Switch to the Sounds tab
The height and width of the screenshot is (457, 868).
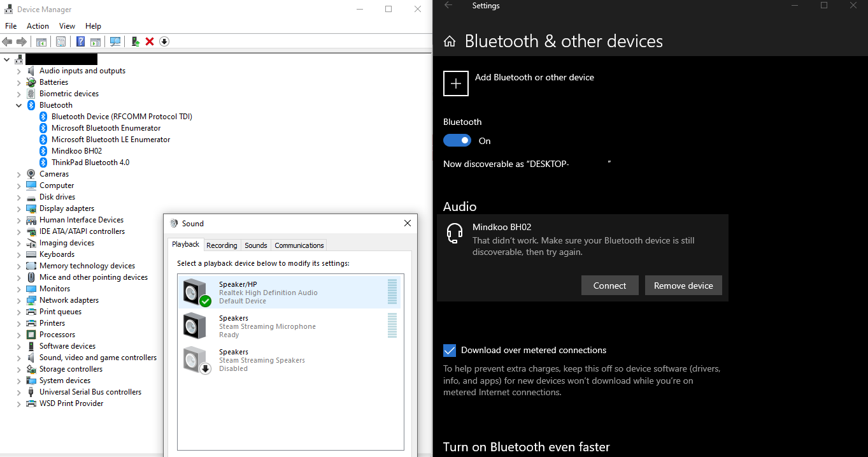256,245
